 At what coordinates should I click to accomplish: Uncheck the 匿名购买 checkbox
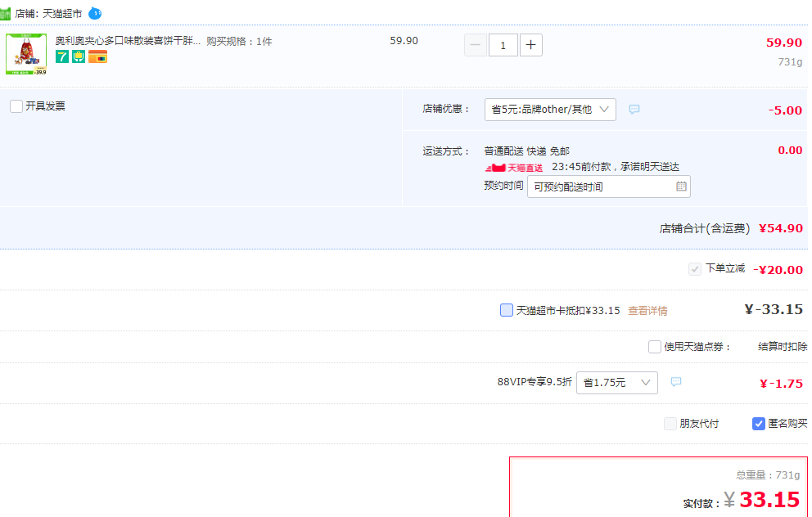click(758, 424)
